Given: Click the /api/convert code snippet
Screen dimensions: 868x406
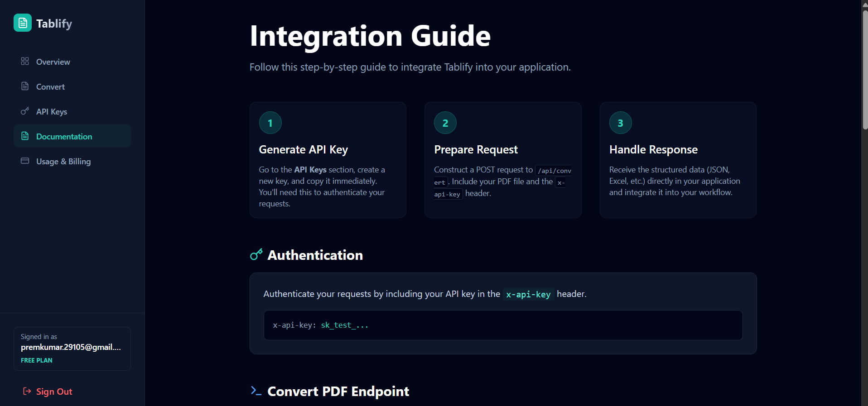Looking at the screenshot, I should [x=503, y=177].
